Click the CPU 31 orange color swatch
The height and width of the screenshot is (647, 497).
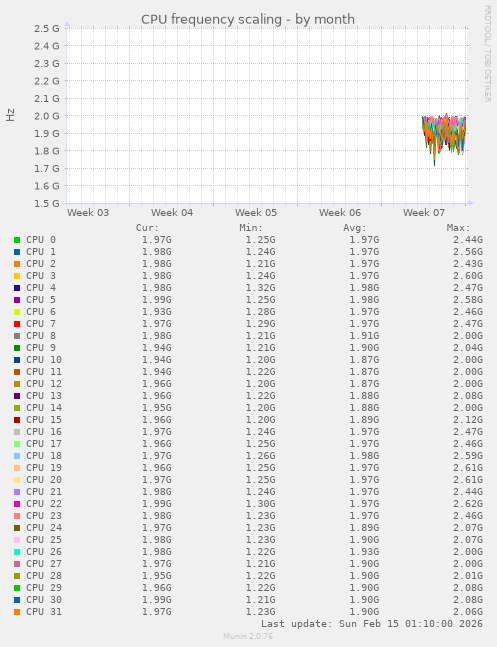coord(17,612)
